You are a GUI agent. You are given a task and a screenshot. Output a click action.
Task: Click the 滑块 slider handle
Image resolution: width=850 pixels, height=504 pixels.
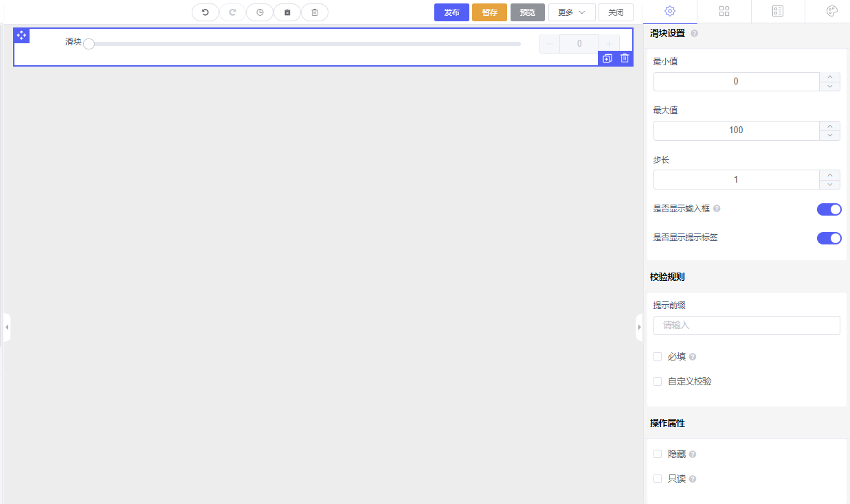(x=89, y=44)
